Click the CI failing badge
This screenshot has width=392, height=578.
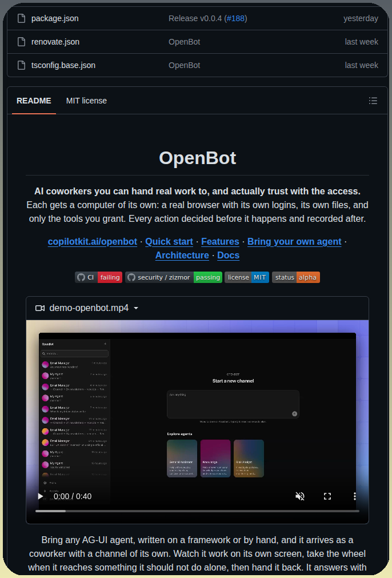[x=99, y=277]
